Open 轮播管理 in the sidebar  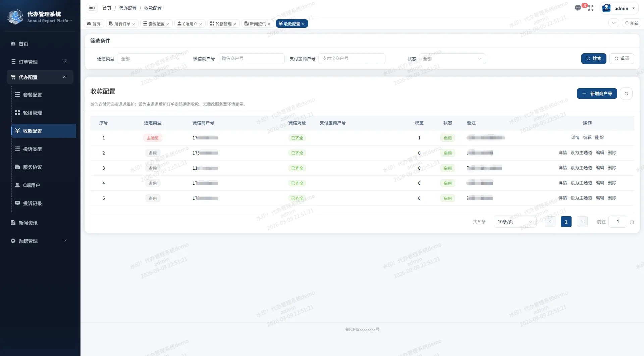[44, 113]
